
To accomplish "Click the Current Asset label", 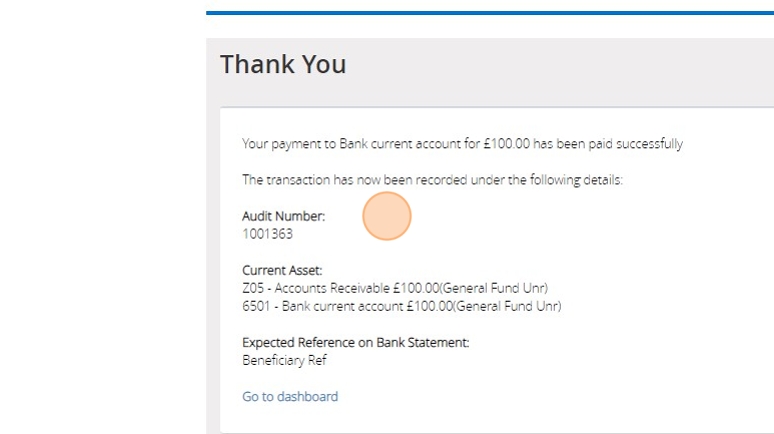I will (282, 270).
